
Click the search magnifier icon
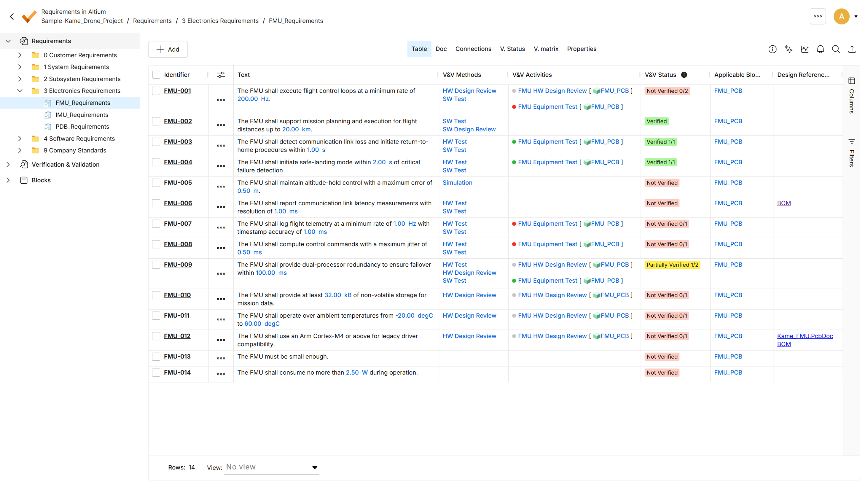click(836, 49)
